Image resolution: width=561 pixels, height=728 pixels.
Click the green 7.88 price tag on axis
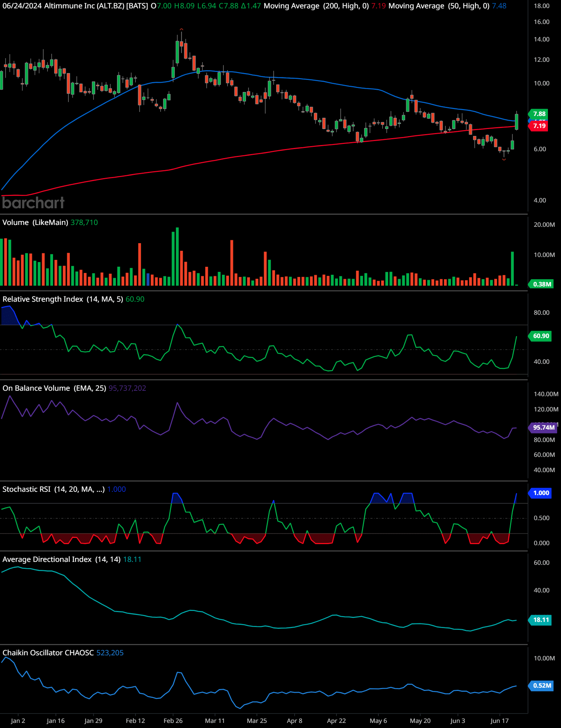pyautogui.click(x=539, y=114)
